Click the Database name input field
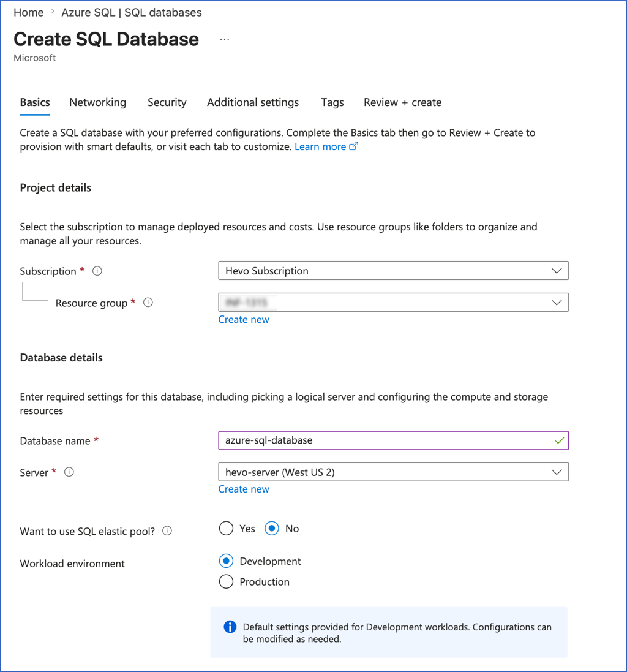 (x=393, y=440)
